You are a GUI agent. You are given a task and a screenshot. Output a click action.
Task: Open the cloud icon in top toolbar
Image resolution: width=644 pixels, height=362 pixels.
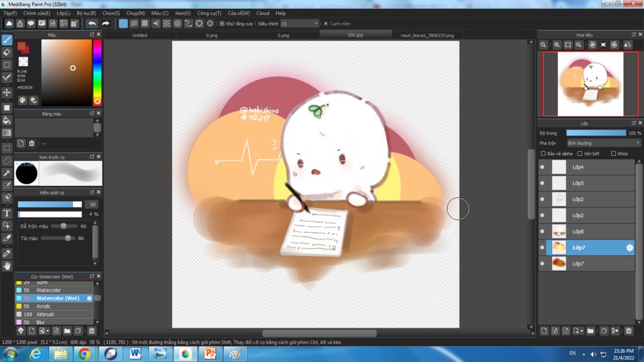click(9, 23)
